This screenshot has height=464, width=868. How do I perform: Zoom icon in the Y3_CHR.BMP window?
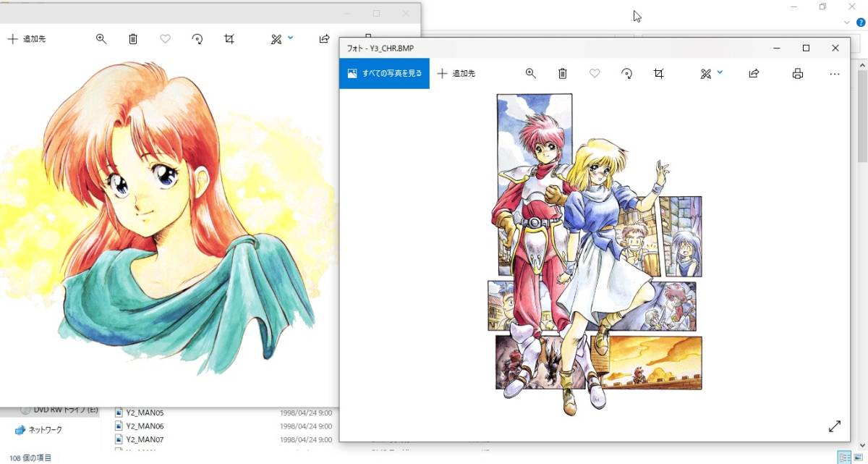pyautogui.click(x=531, y=73)
